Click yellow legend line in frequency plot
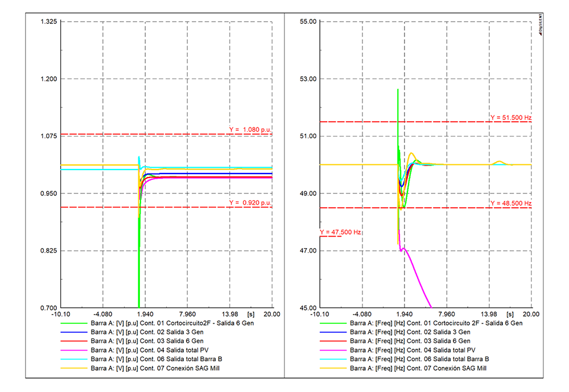This screenshot has width=569, height=392. (x=333, y=368)
